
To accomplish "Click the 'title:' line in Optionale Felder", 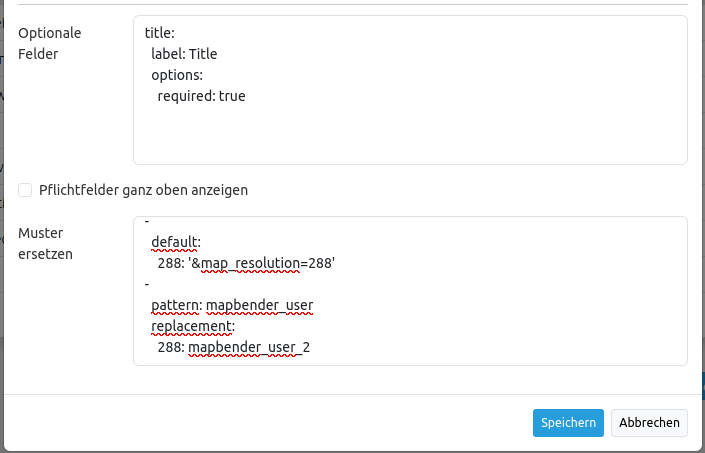I will click(160, 33).
